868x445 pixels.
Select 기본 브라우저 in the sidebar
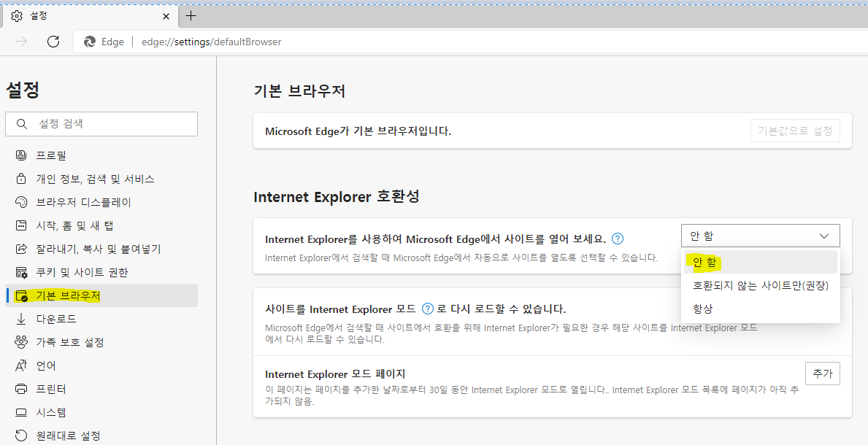click(x=102, y=295)
